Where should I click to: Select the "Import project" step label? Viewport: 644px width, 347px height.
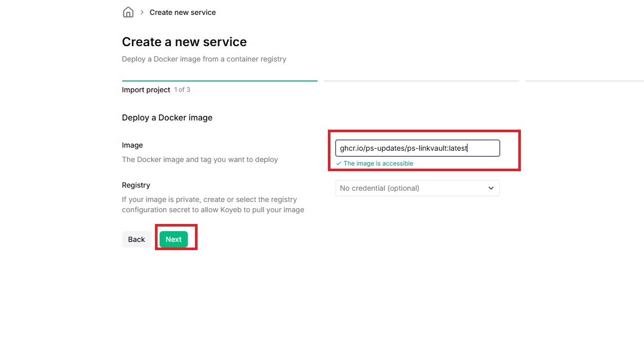coord(146,90)
